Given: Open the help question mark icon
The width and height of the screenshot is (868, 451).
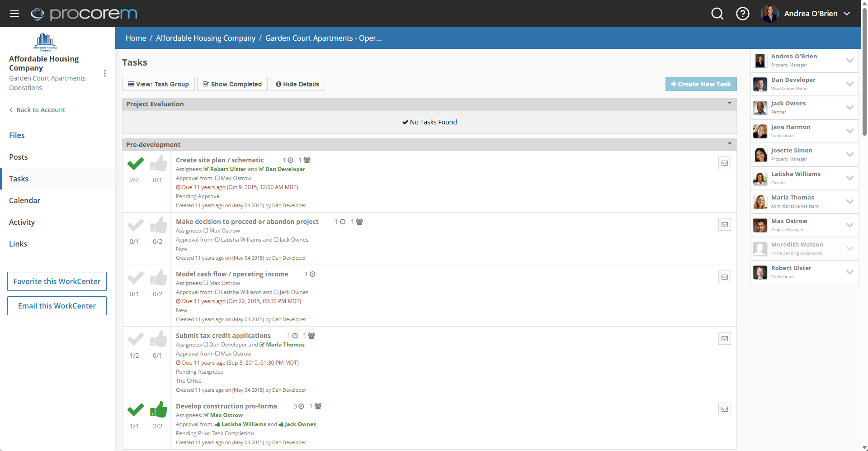Looking at the screenshot, I should (x=743, y=14).
